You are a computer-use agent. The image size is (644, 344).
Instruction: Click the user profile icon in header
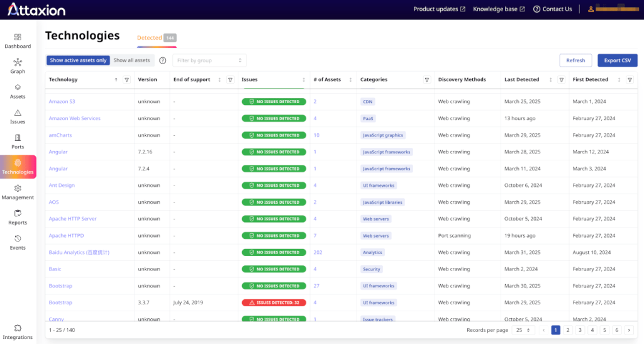(x=591, y=9)
